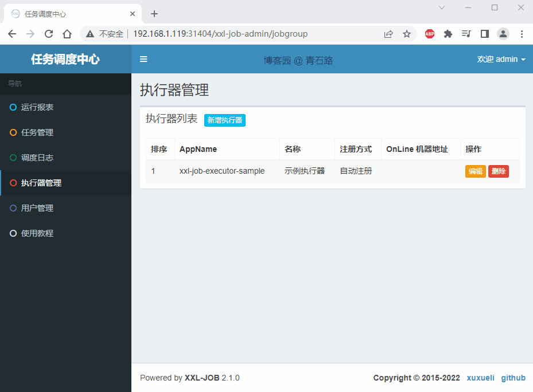Click the 任务调度中心 logo title
The height and width of the screenshot is (392, 533).
pos(65,59)
